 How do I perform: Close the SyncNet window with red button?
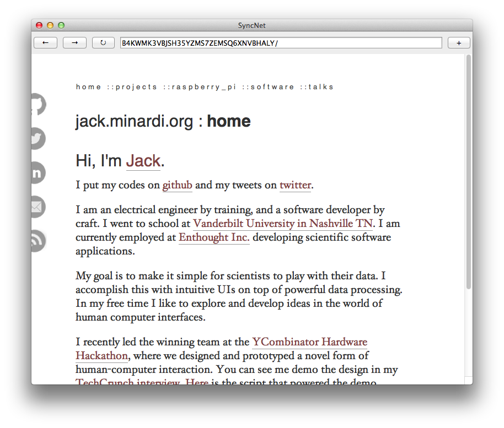click(39, 25)
